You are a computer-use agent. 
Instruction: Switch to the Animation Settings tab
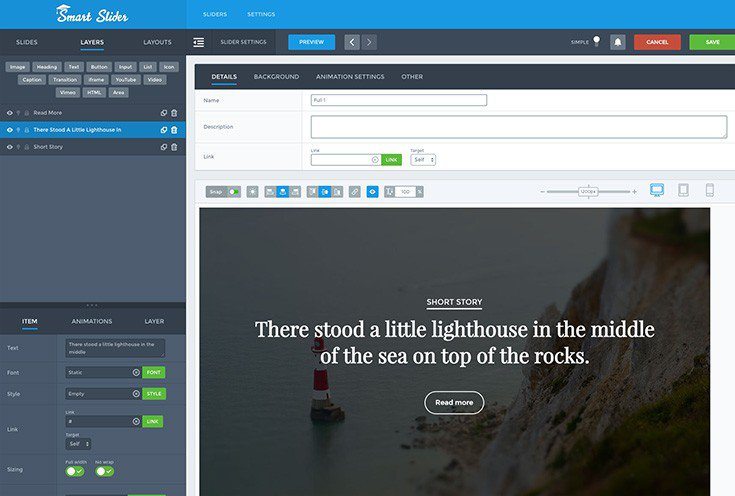(349, 76)
